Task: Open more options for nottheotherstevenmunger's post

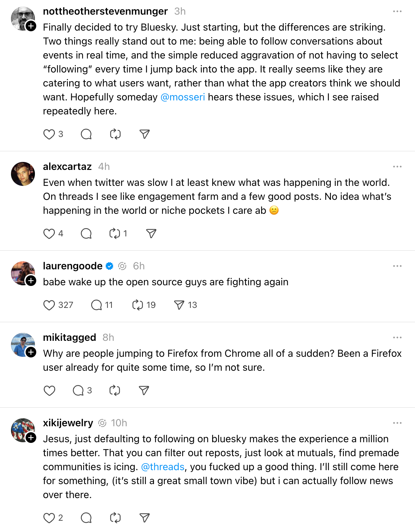Action: pyautogui.click(x=397, y=11)
